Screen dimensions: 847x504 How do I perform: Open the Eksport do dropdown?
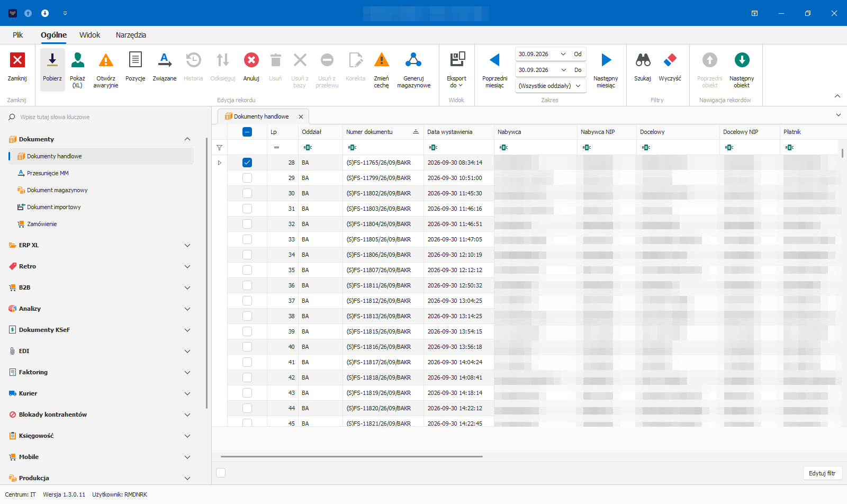pos(456,69)
